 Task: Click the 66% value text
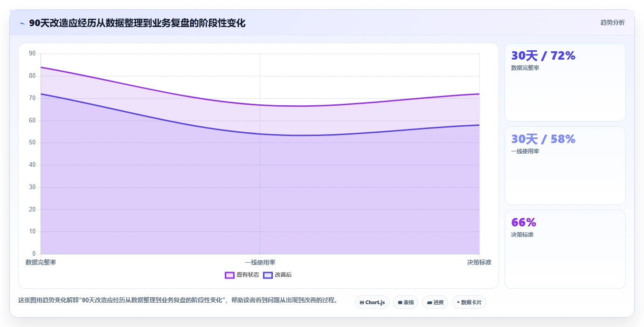click(524, 223)
